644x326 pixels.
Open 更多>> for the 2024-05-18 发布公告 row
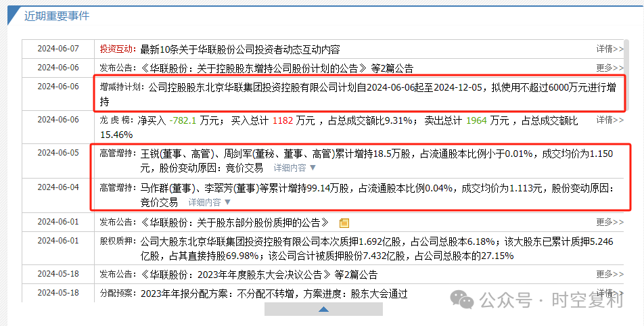609,274
